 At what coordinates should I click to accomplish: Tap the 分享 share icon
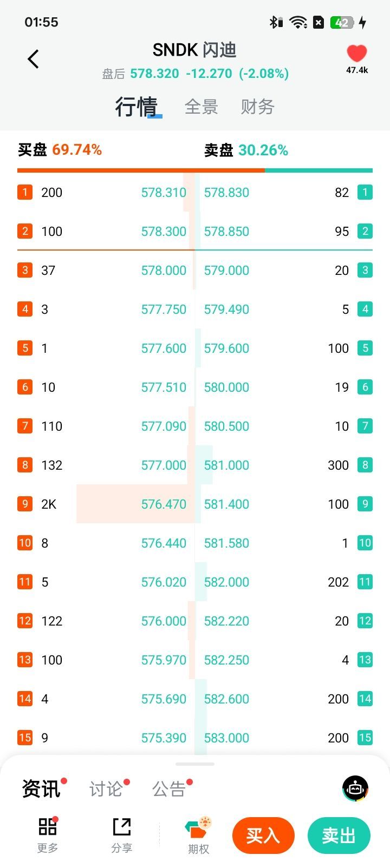point(122,827)
